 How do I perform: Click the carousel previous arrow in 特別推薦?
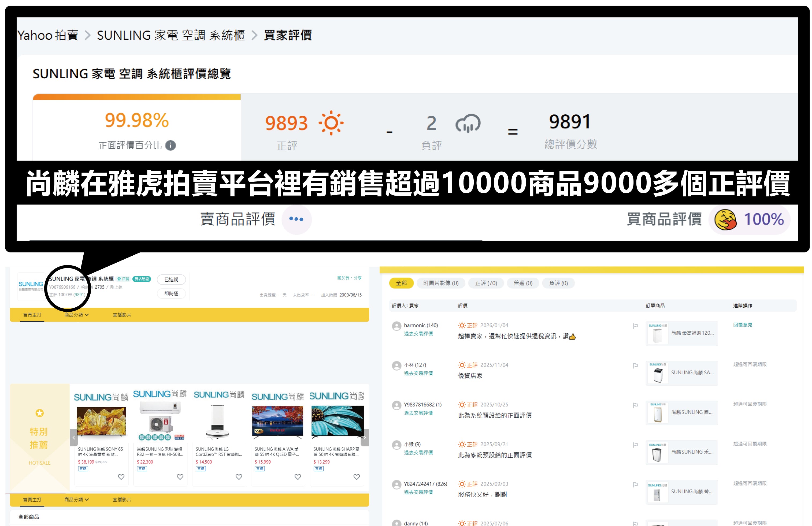tap(74, 438)
